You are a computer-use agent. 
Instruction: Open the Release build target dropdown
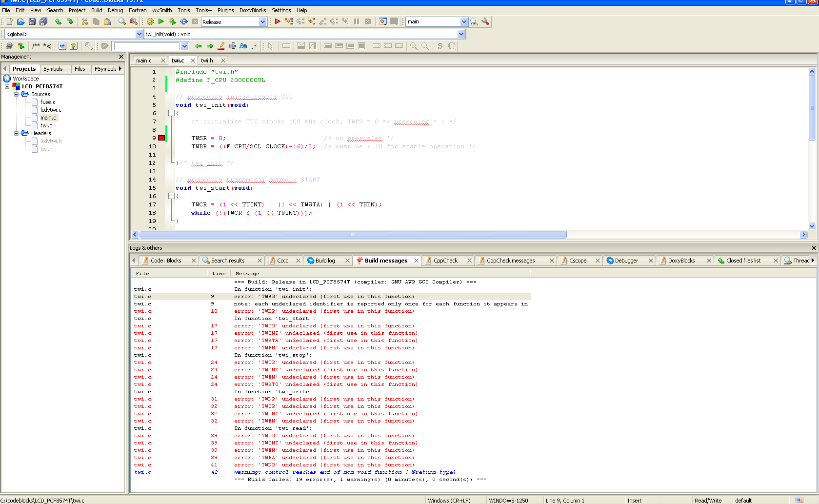click(x=262, y=22)
